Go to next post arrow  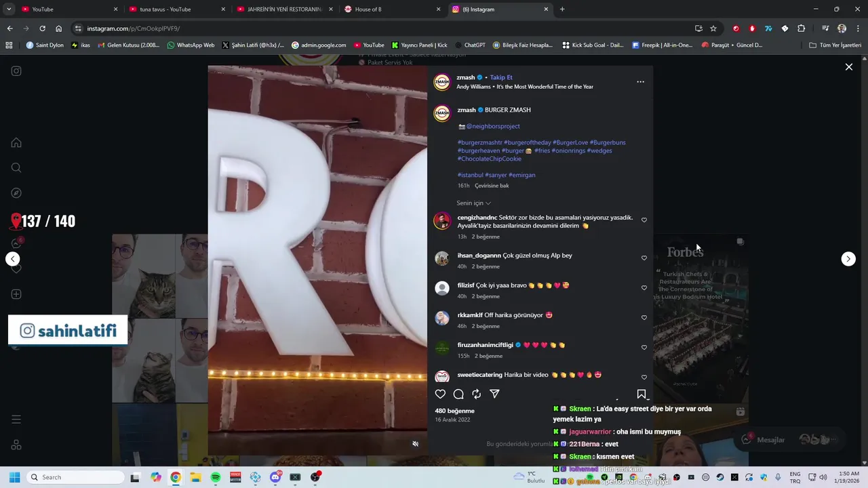[x=848, y=259]
